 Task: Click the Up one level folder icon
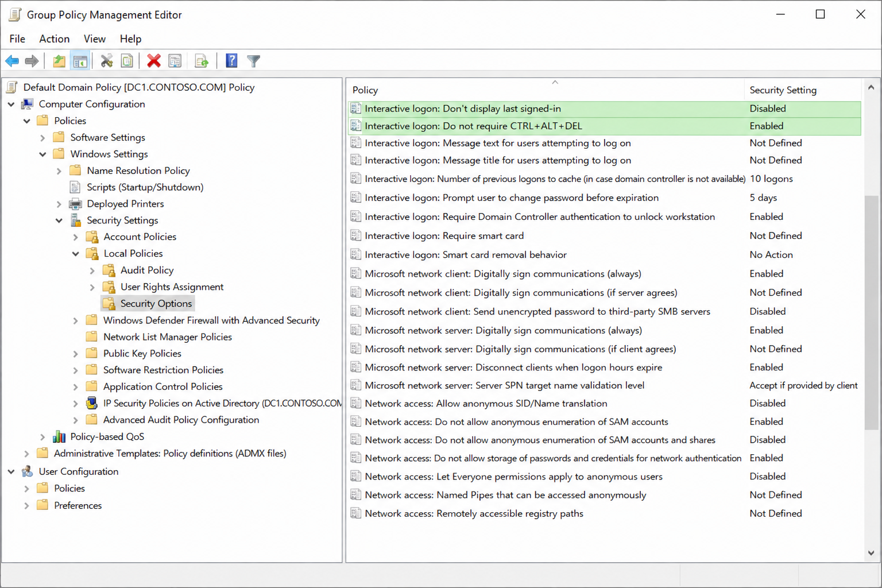coord(59,61)
